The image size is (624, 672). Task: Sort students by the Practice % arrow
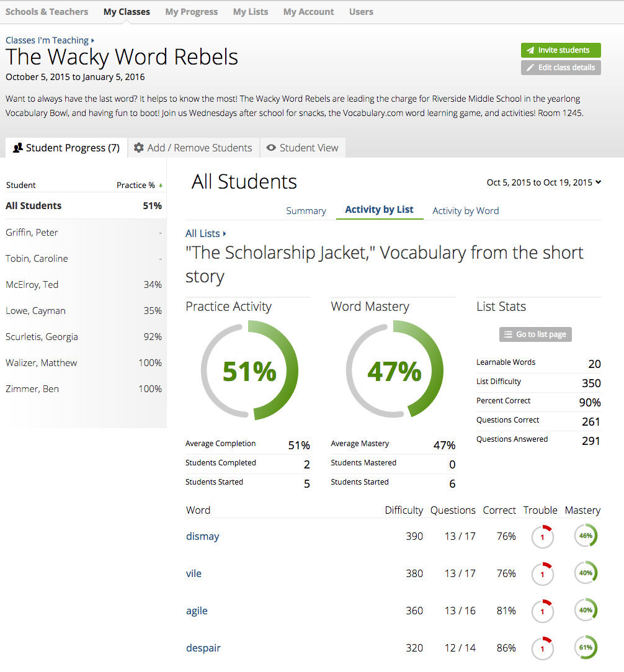(x=161, y=186)
